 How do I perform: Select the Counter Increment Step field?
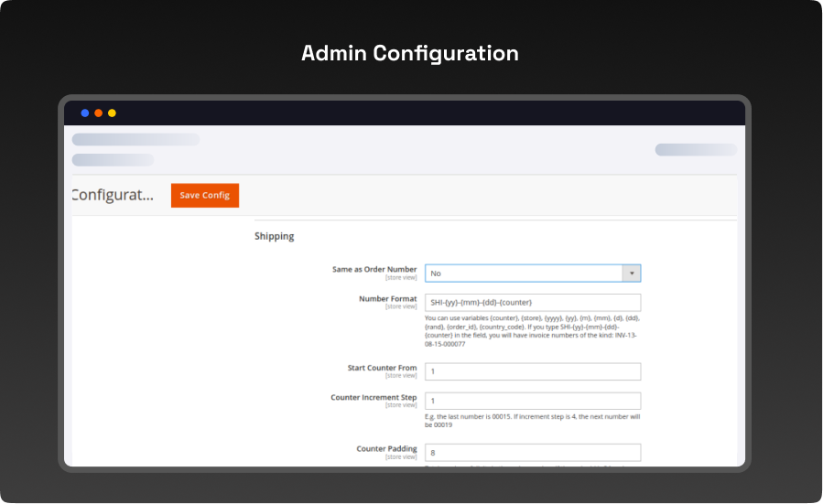(532, 401)
